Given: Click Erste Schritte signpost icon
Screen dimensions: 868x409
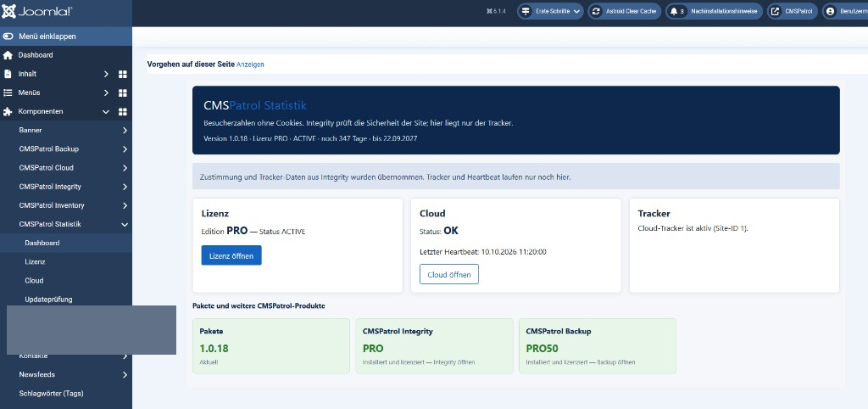Looking at the screenshot, I should pyautogui.click(x=526, y=11).
